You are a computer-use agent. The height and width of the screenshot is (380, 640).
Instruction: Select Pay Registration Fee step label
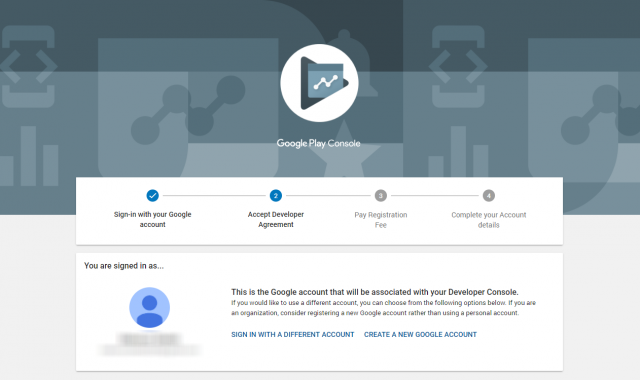380,220
